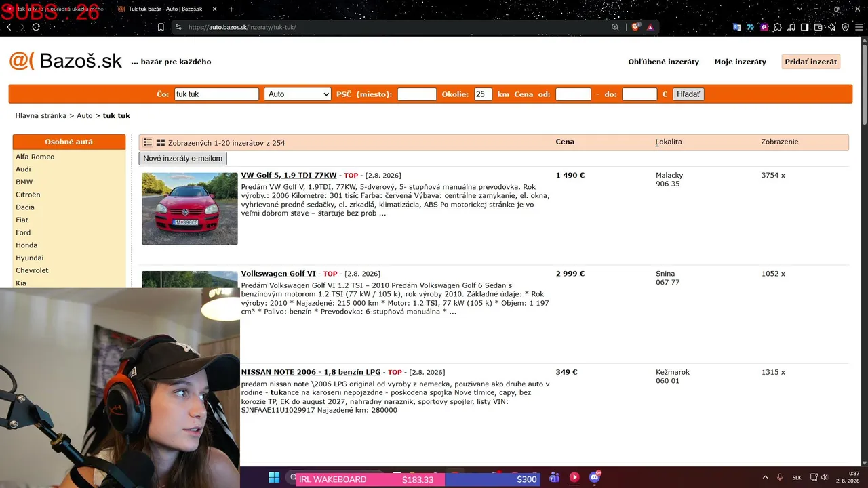
Task: Open the Google Translate extension icon
Action: (x=737, y=27)
